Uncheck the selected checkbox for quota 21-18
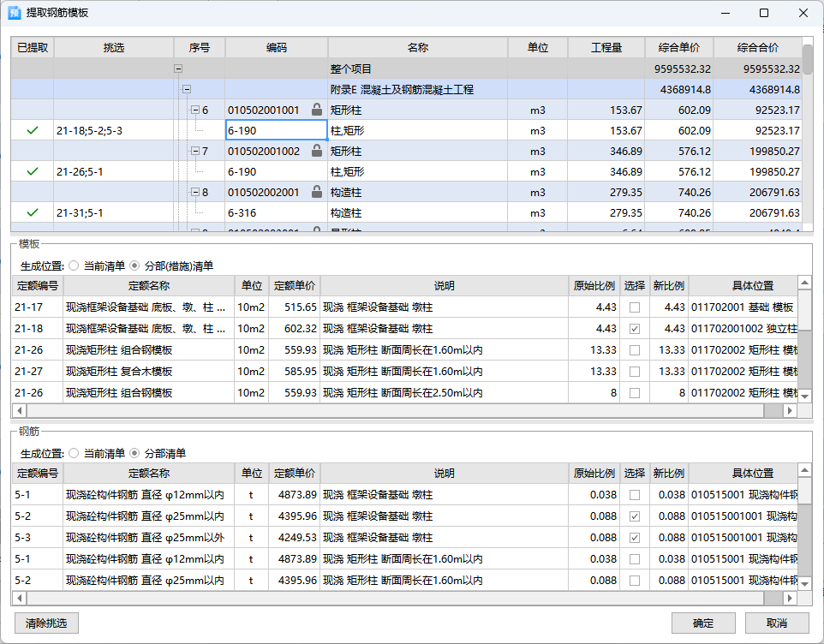 (634, 329)
